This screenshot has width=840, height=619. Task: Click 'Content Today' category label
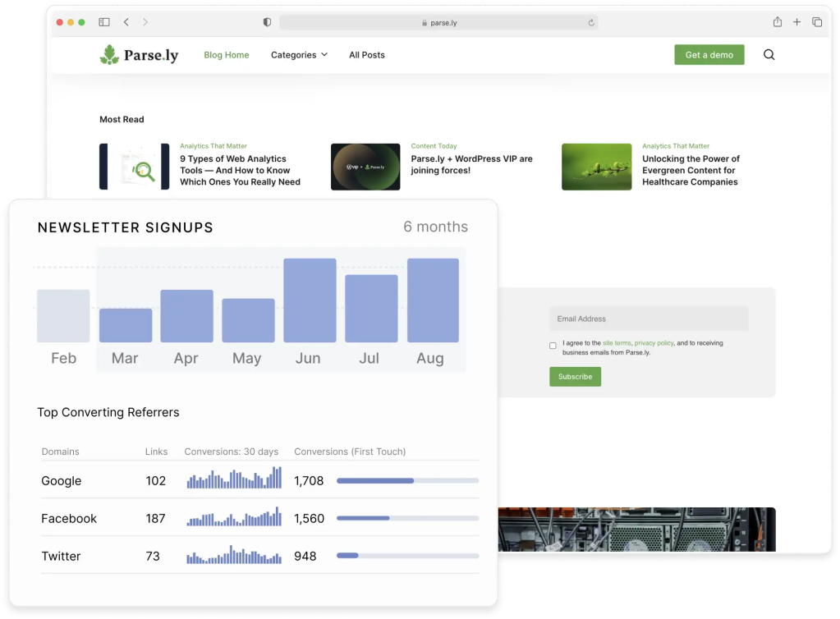[x=434, y=145]
